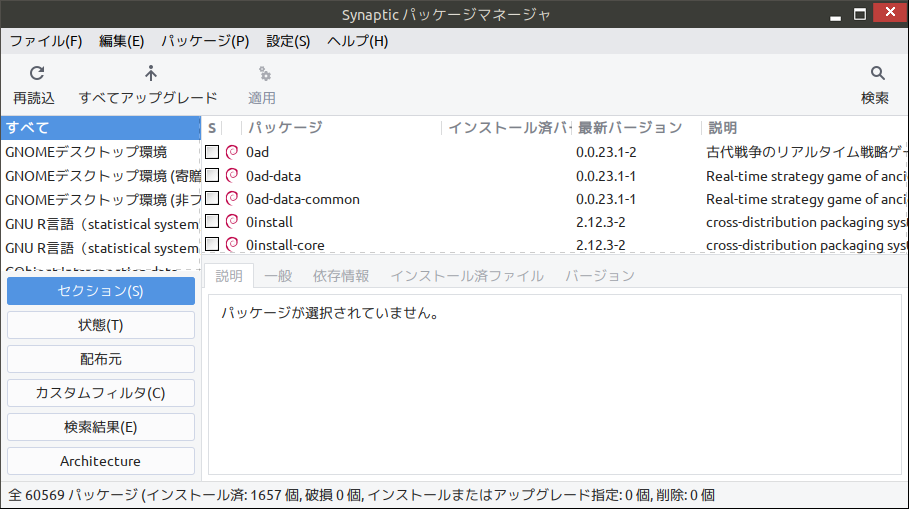Toggle the status checkbox for 0ad
Viewport: 909px width, 509px height.
pyautogui.click(x=212, y=152)
